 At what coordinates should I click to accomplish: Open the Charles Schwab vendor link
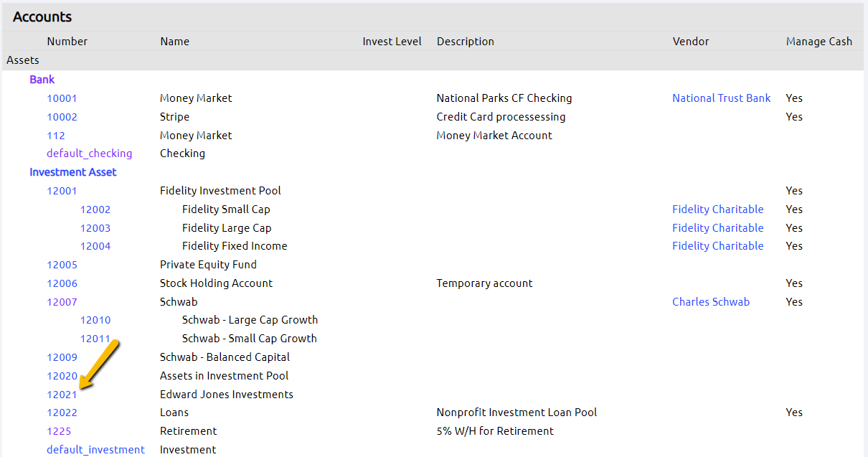tap(711, 302)
